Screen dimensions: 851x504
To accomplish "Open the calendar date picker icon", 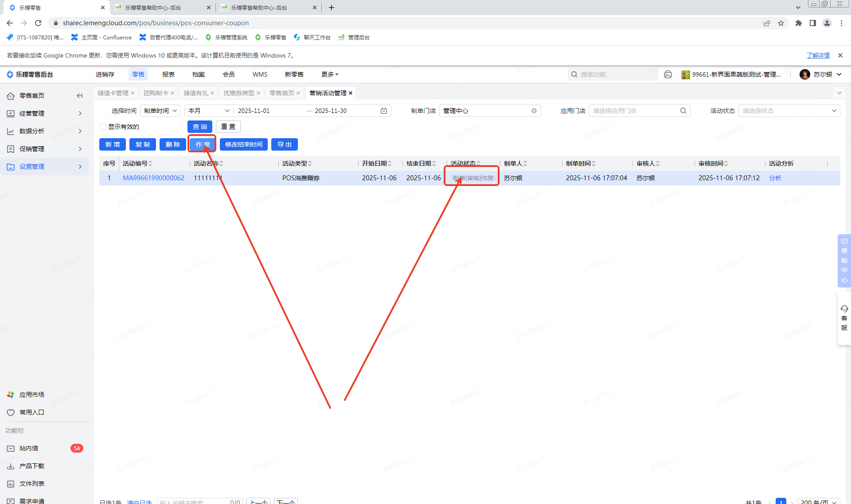I will (x=384, y=111).
